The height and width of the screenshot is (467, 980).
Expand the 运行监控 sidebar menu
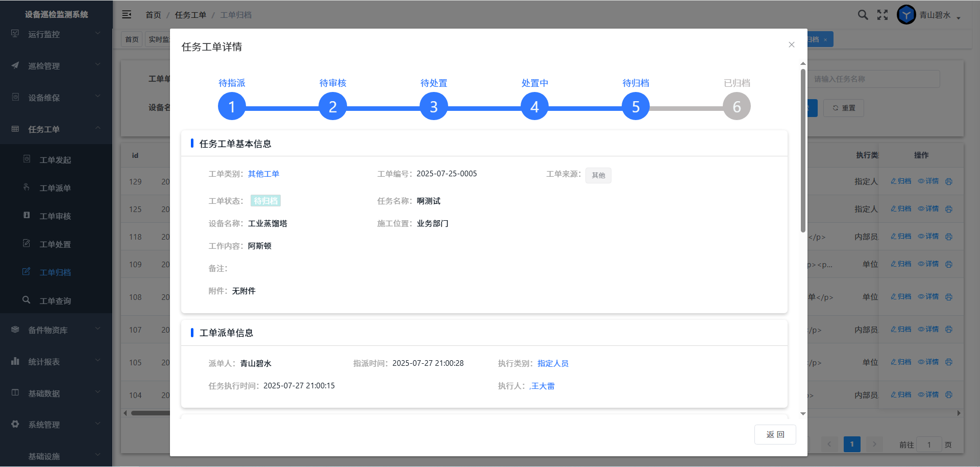[56, 34]
